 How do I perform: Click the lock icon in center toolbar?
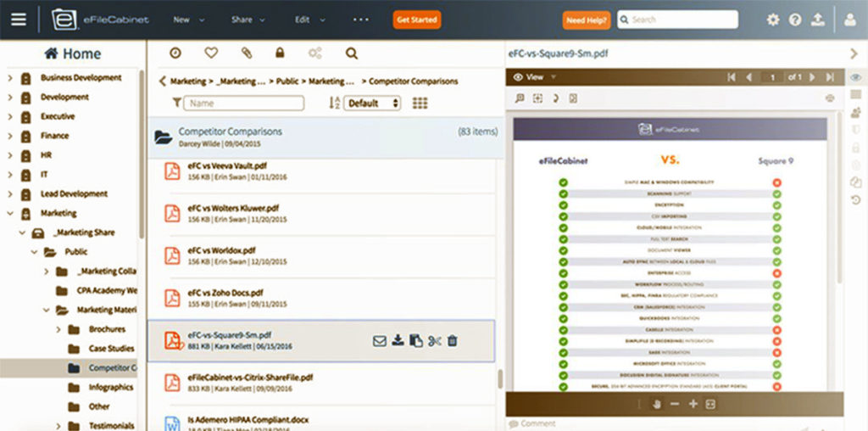coord(280,53)
